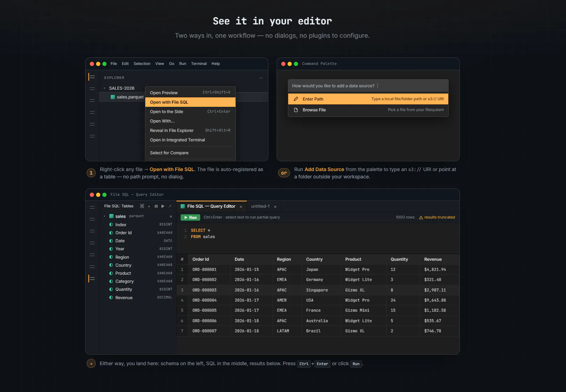Open the Explorer more actions ellipsis

261,78
